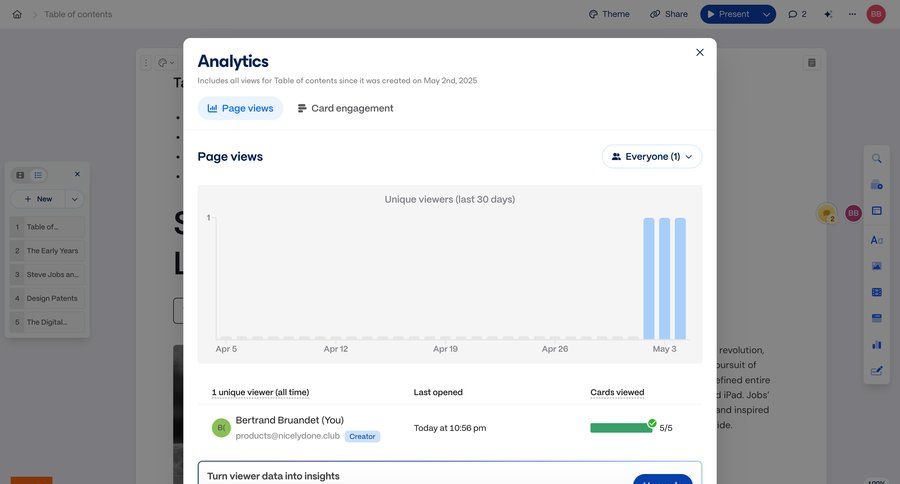Click the Turn viewer data into insights banner
This screenshot has width=900, height=484.
coord(449,473)
